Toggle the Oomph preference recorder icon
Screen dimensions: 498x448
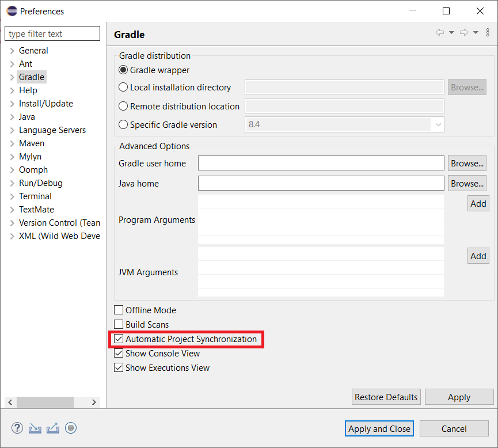71,428
